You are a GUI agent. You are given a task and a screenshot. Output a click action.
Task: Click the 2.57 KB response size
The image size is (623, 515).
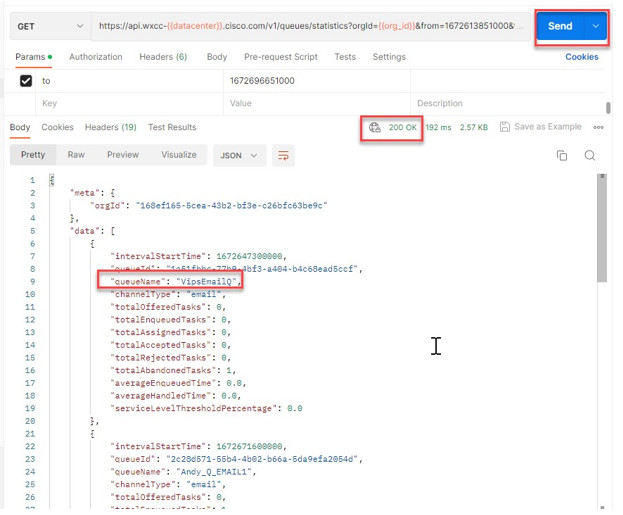click(x=474, y=128)
